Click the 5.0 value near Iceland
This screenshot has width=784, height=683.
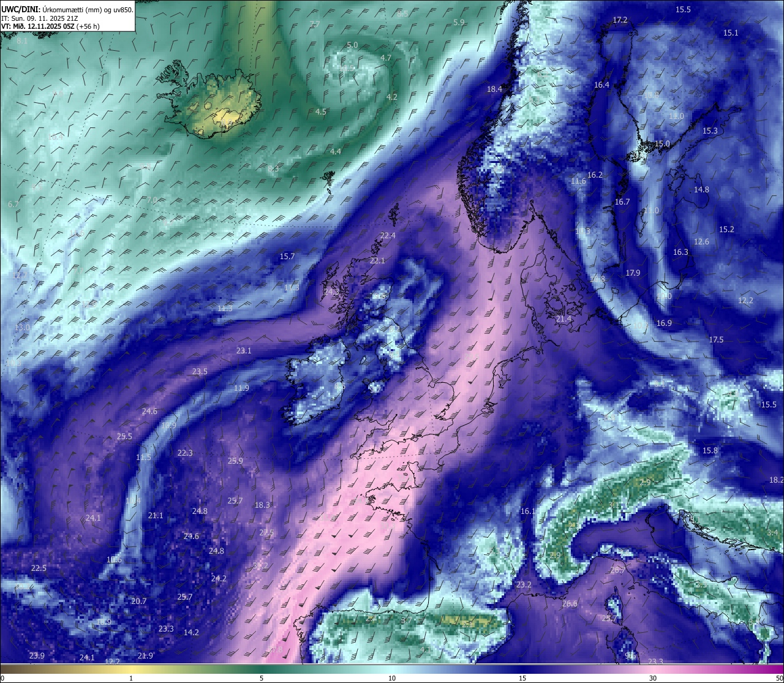352,45
